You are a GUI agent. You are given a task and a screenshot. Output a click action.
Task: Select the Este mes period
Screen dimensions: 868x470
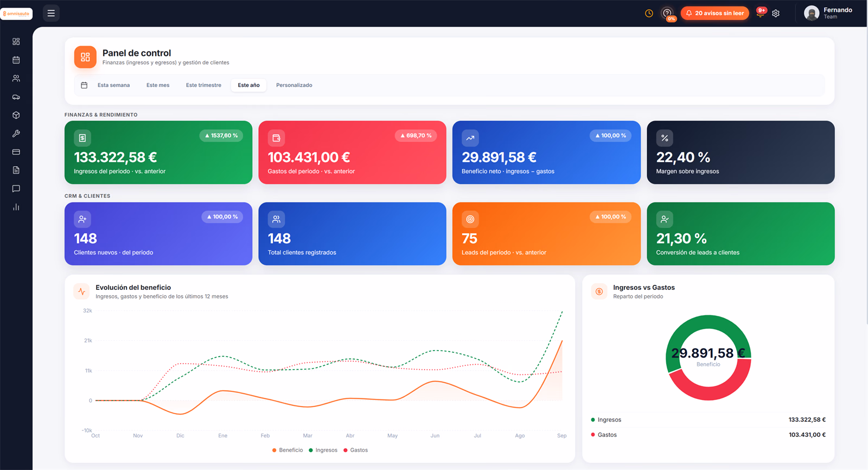coord(158,85)
